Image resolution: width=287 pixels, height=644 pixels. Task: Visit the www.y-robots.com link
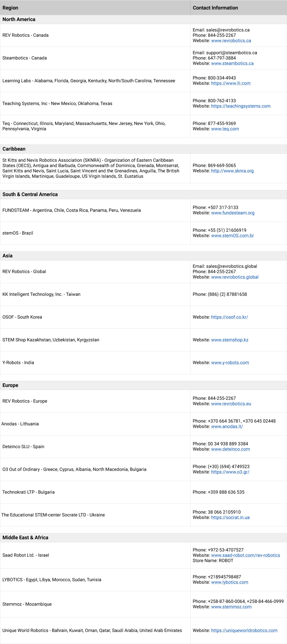point(230,363)
